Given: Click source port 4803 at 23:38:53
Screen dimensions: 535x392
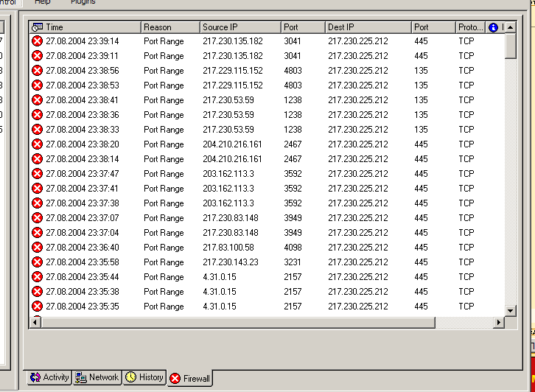Looking at the screenshot, I should pyautogui.click(x=293, y=85).
